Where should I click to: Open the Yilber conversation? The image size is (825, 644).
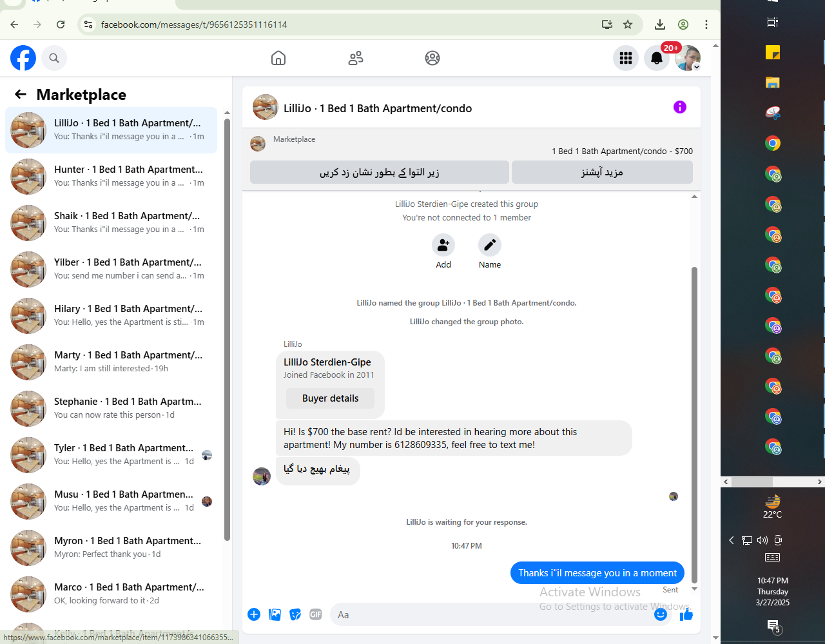click(x=111, y=269)
